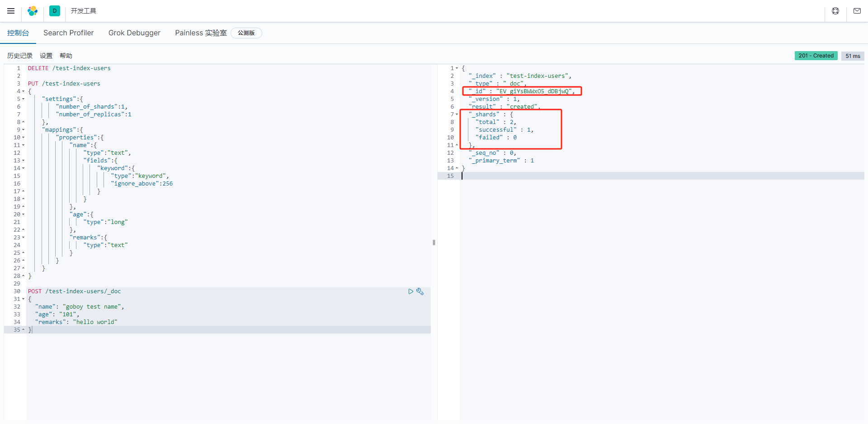Collapse the name field block at line 11
Image resolution: width=868 pixels, height=424 pixels.
coord(24,145)
